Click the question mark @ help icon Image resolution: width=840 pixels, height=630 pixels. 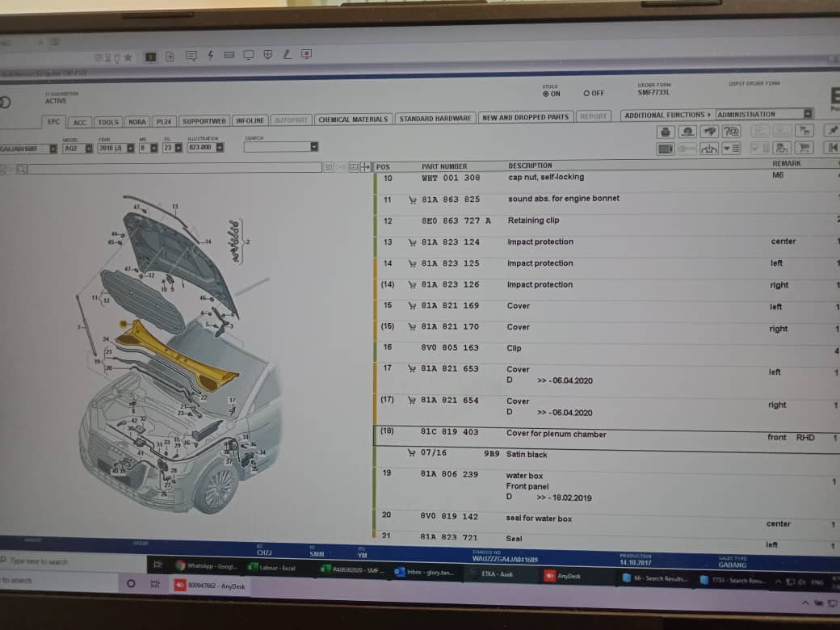731,131
